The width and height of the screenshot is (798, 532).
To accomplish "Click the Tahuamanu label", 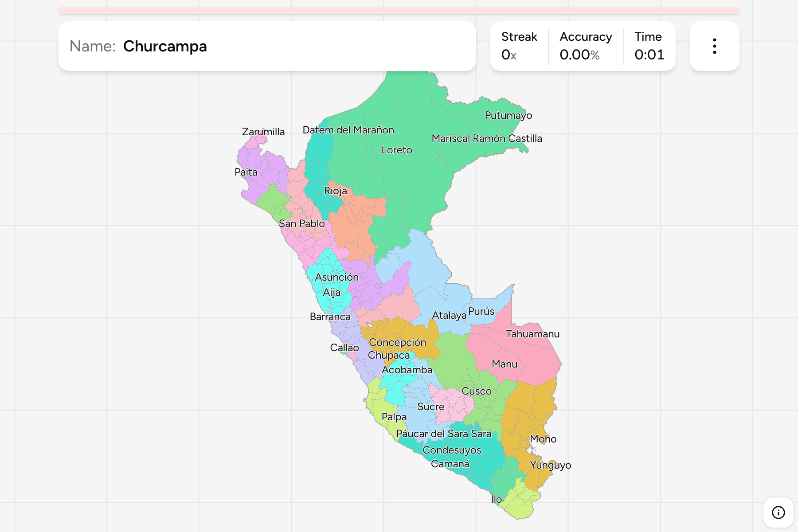I will click(x=533, y=334).
